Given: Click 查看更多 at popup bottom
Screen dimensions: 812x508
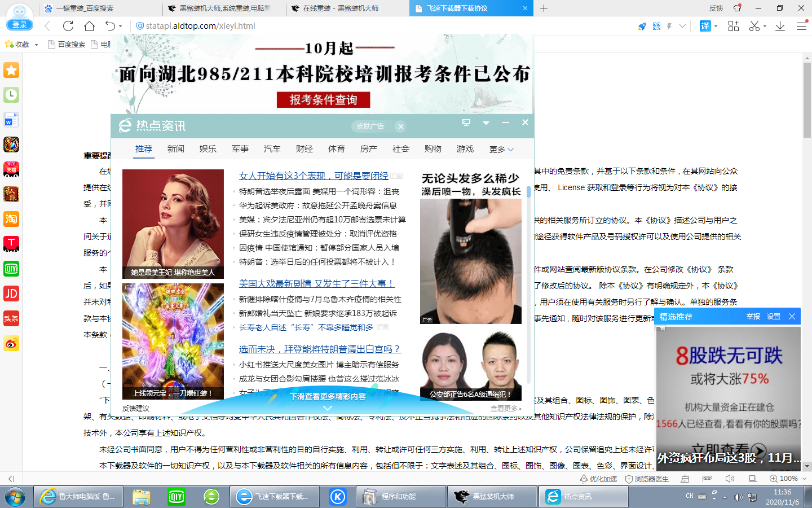Looking at the screenshot, I should pos(506,409).
